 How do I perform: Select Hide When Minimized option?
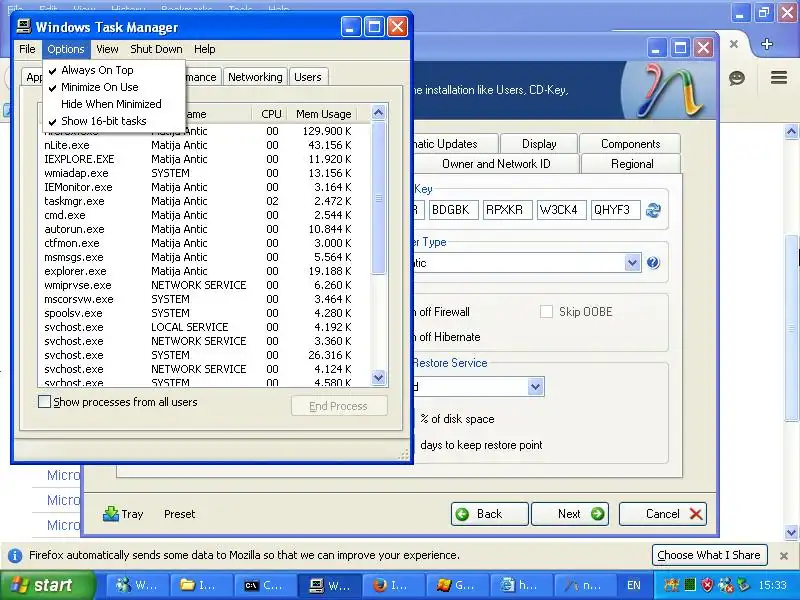114,104
